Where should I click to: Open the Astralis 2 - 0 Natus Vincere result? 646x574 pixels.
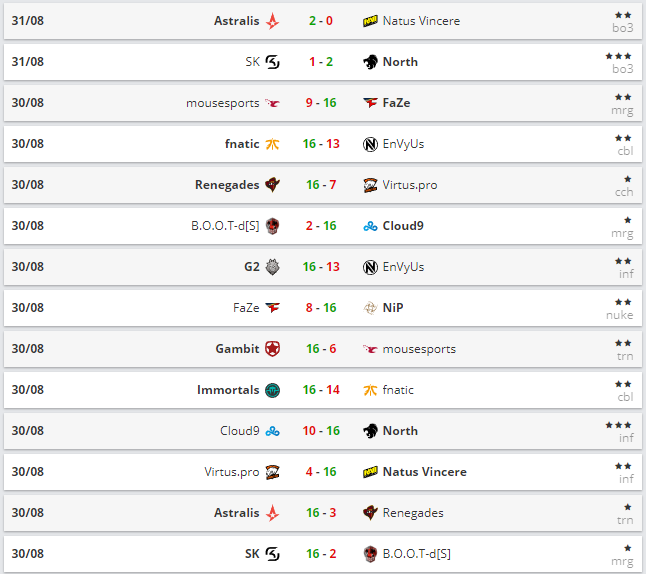321,21
